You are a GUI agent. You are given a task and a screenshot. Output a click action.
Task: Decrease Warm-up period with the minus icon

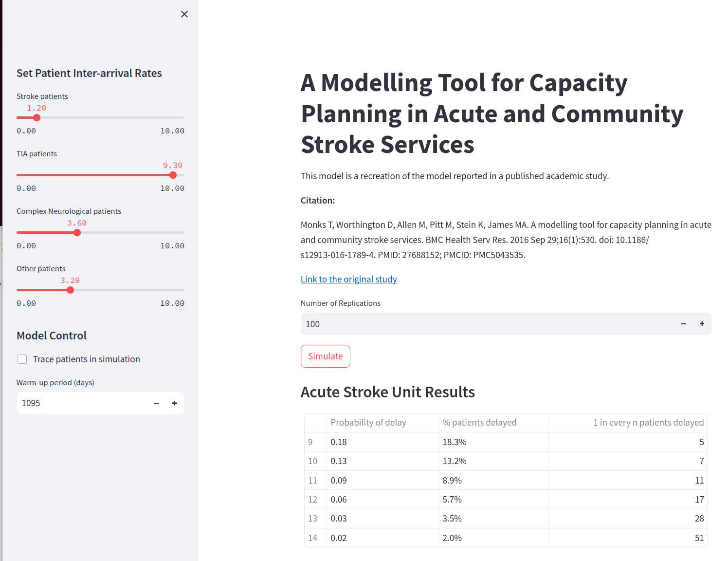(x=156, y=403)
